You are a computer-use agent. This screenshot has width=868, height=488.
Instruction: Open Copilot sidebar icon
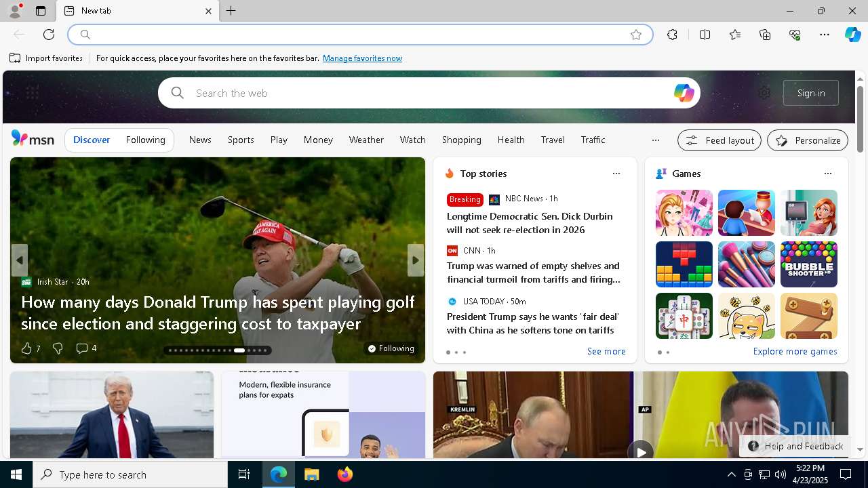click(852, 35)
